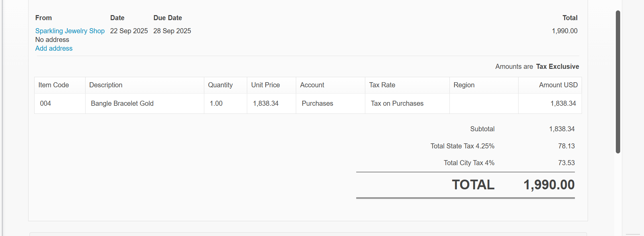Viewport: 644px width, 236px height.
Task: Select the Item Code cell 004
Action: [x=46, y=103]
